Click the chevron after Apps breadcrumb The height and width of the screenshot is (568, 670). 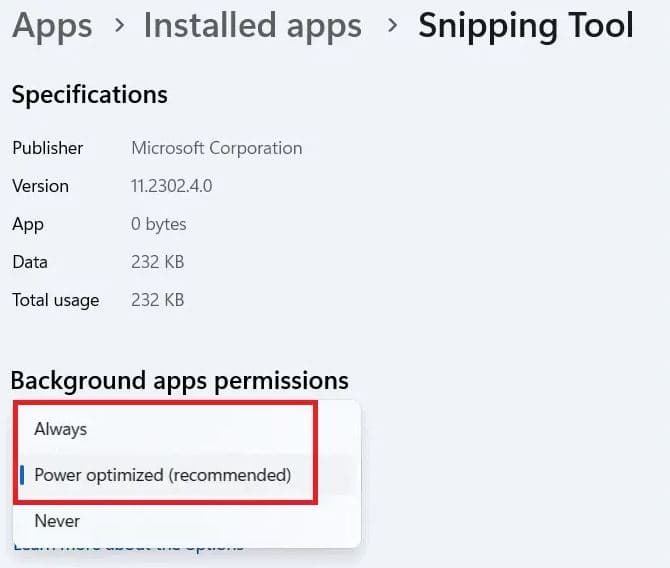click(120, 26)
